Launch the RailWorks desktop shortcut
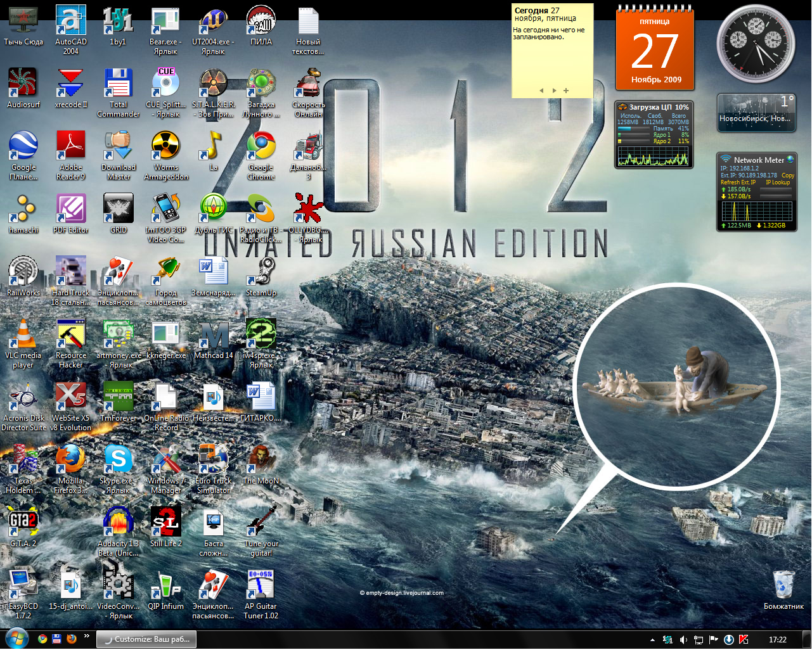 [x=23, y=276]
